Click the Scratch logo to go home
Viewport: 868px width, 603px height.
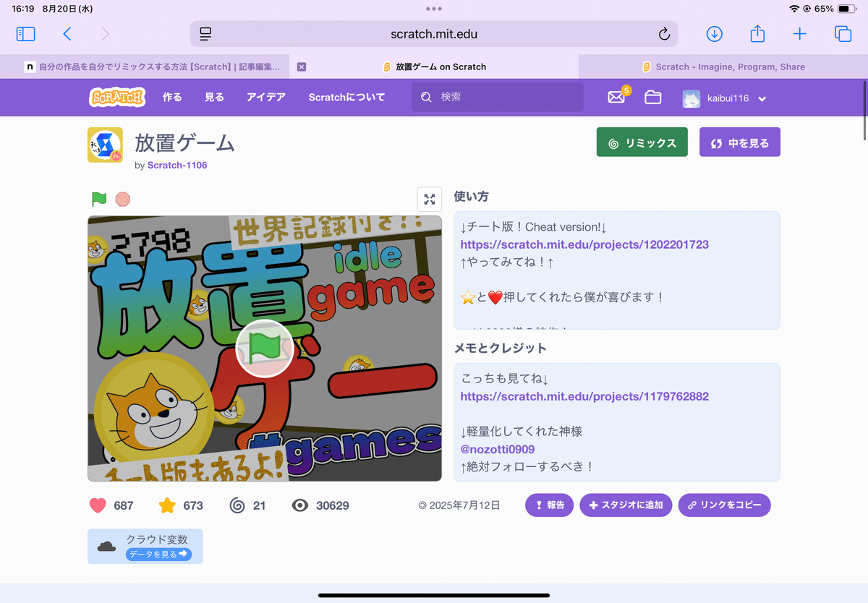[x=116, y=97]
